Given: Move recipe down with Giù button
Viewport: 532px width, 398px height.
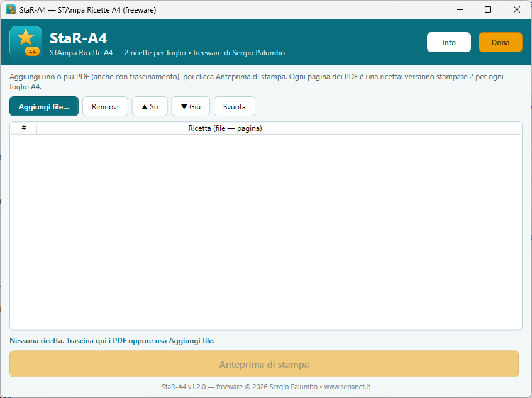Looking at the screenshot, I should coord(191,106).
